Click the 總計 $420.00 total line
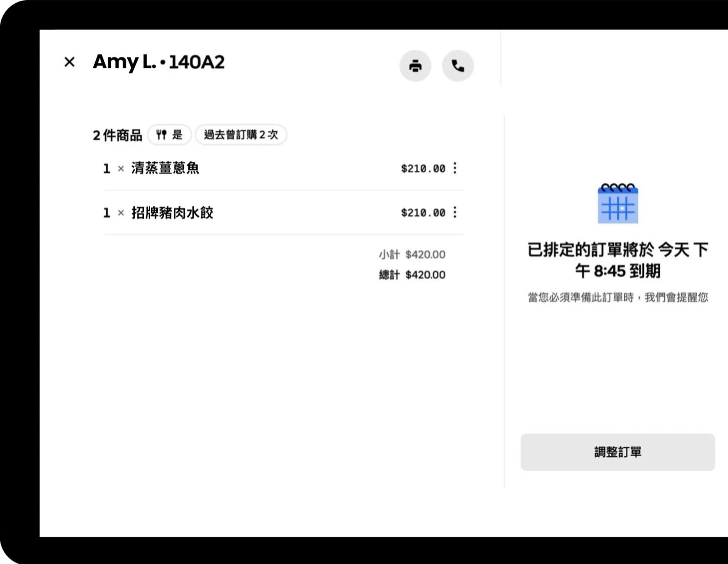Screen dimensions: 728x564 (412, 275)
